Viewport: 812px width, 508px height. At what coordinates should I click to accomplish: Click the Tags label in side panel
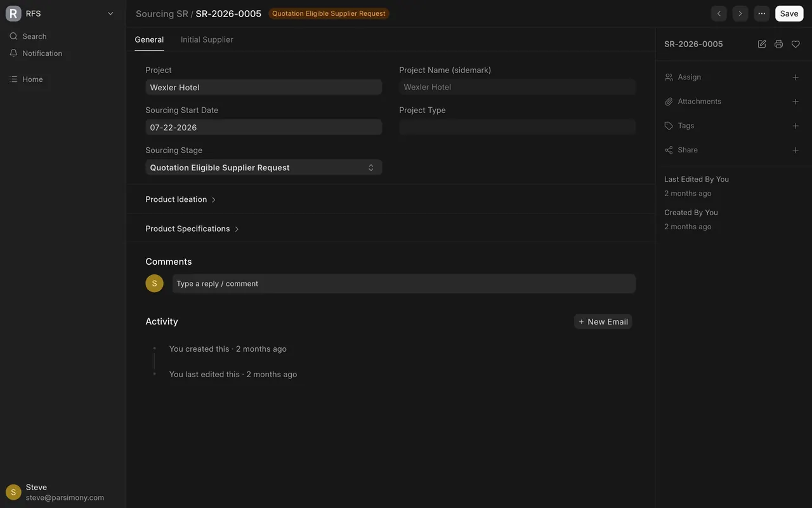point(686,126)
